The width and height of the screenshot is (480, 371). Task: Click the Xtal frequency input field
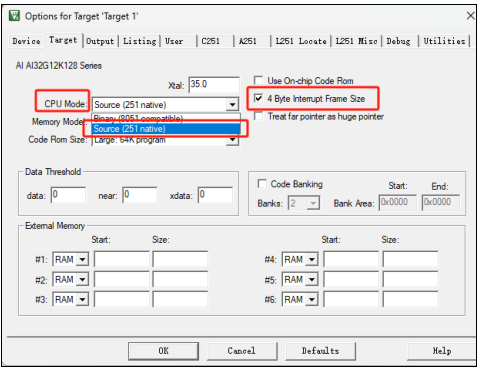click(x=214, y=85)
